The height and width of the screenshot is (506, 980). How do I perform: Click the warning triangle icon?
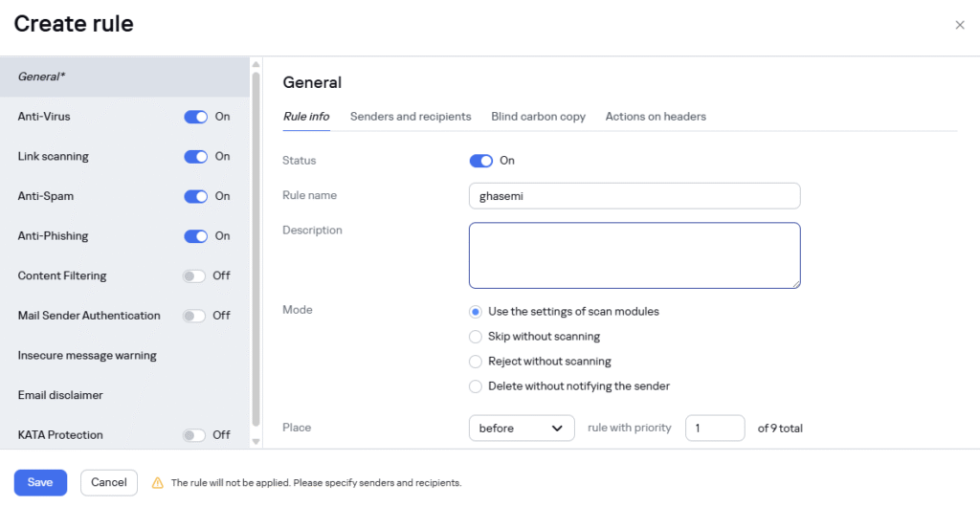158,483
